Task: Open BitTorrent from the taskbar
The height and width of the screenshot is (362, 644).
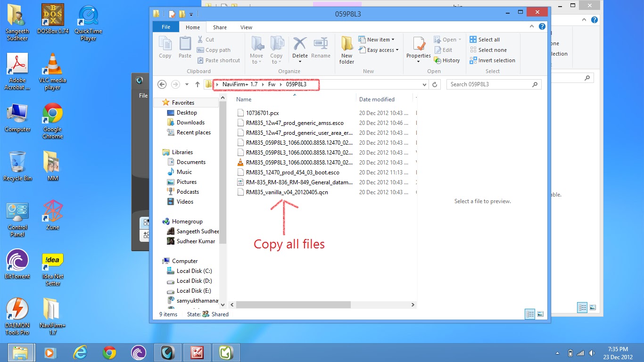Action: pyautogui.click(x=139, y=353)
